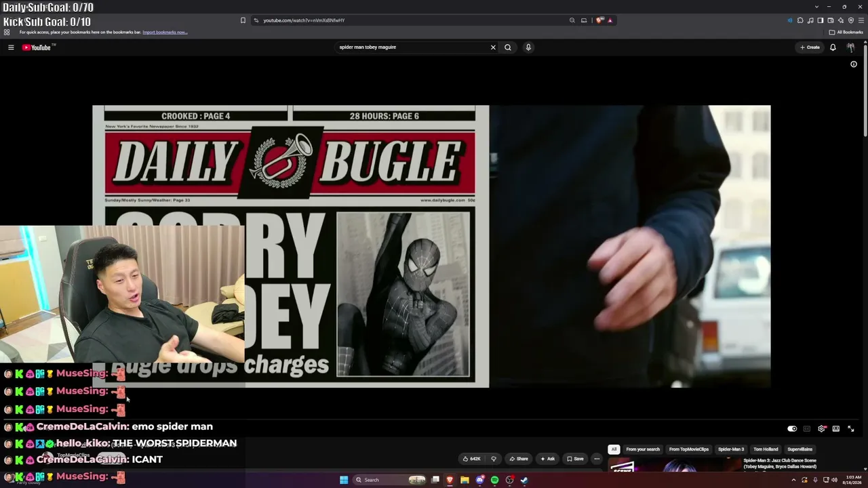Click the cast/picture-in-picture icon in address bar
868x488 pixels.
(584, 20)
